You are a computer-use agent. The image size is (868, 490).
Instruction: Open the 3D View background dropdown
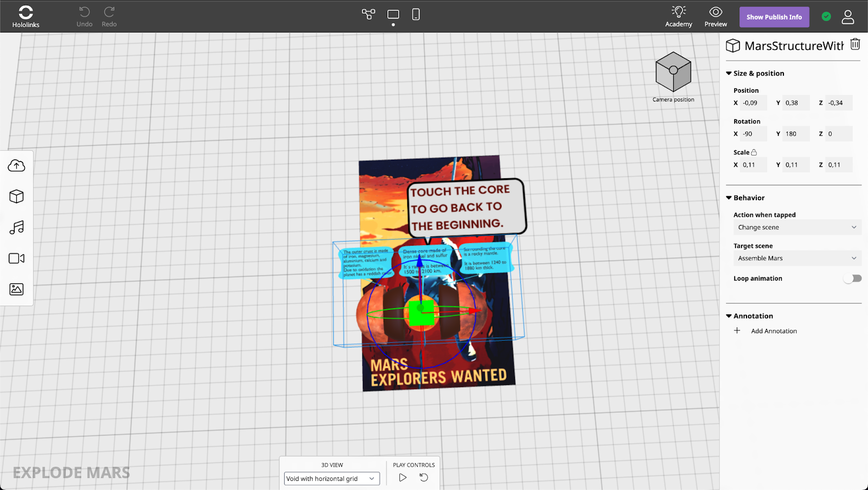point(332,479)
